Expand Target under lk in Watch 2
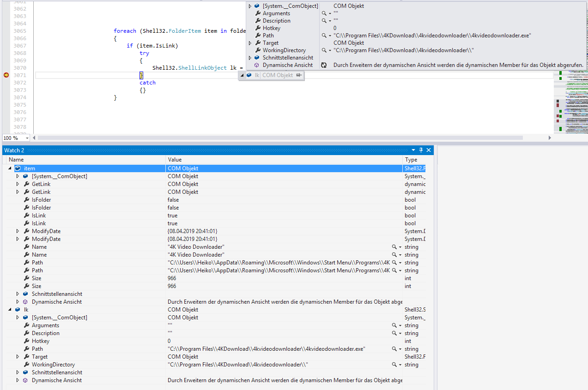Image resolution: width=588 pixels, height=390 pixels. point(18,357)
